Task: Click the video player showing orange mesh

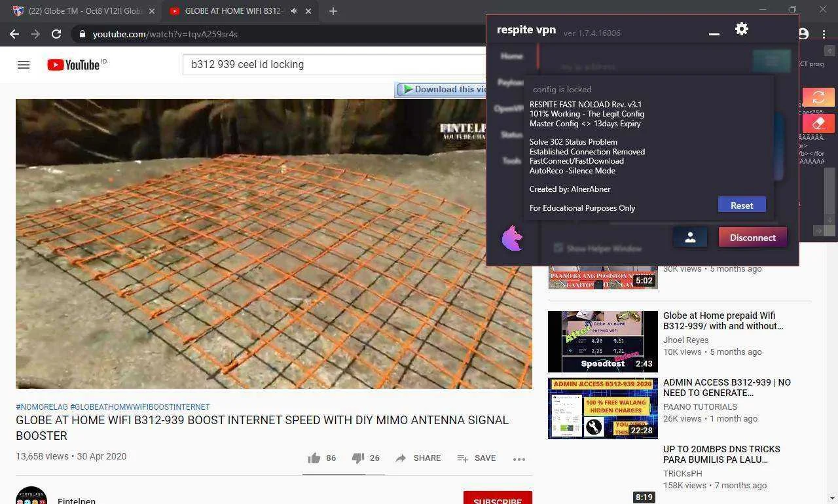Action: click(274, 243)
